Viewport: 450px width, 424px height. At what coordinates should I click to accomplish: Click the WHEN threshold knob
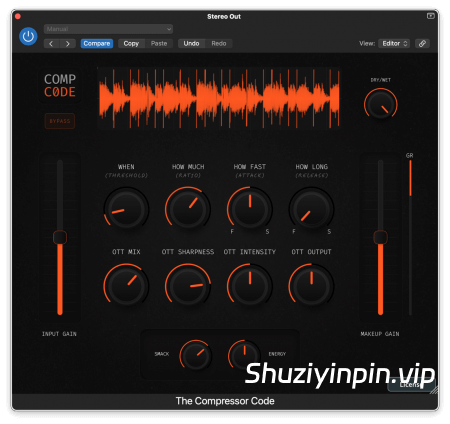click(126, 209)
